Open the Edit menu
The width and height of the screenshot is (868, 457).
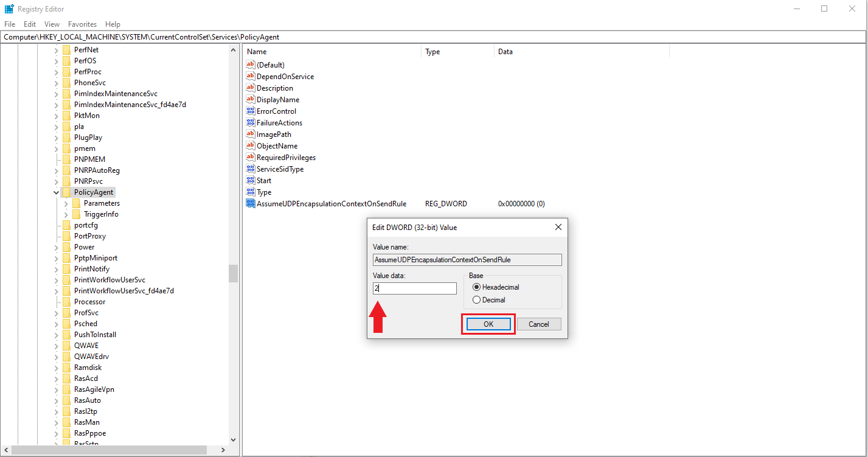click(x=30, y=24)
